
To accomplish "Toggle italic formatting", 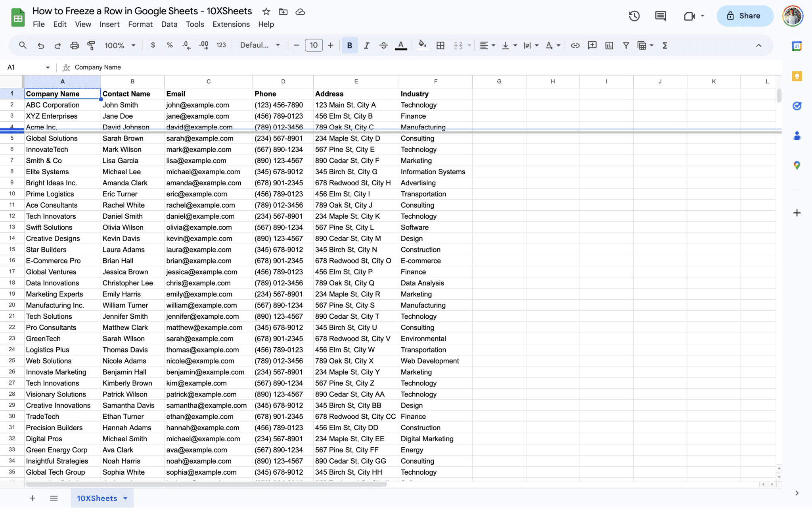I will pyautogui.click(x=366, y=45).
